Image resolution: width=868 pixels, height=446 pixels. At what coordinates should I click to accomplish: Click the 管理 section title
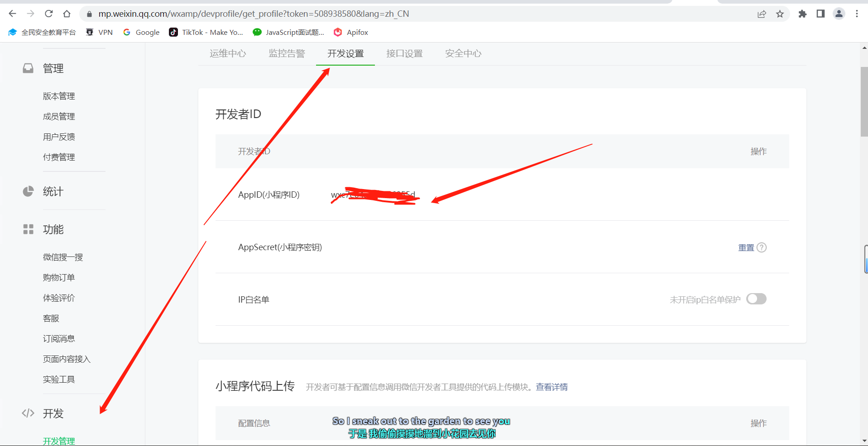pyautogui.click(x=53, y=68)
